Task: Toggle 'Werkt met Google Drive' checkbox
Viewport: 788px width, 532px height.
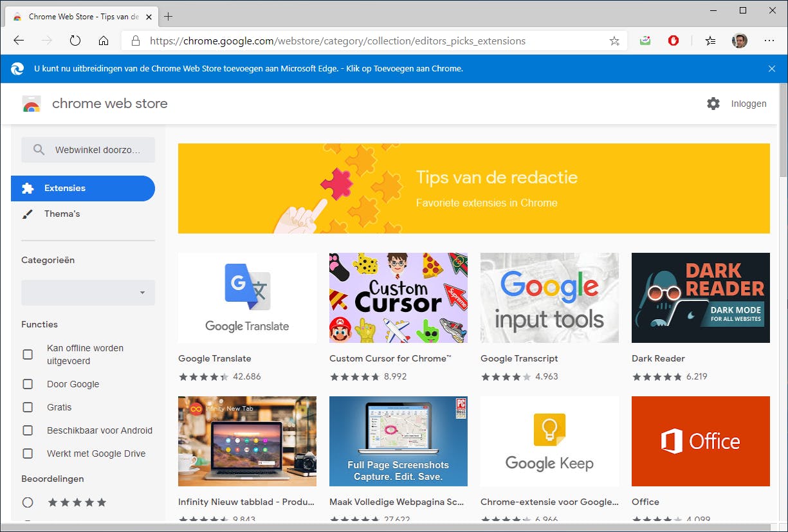Action: pos(28,454)
